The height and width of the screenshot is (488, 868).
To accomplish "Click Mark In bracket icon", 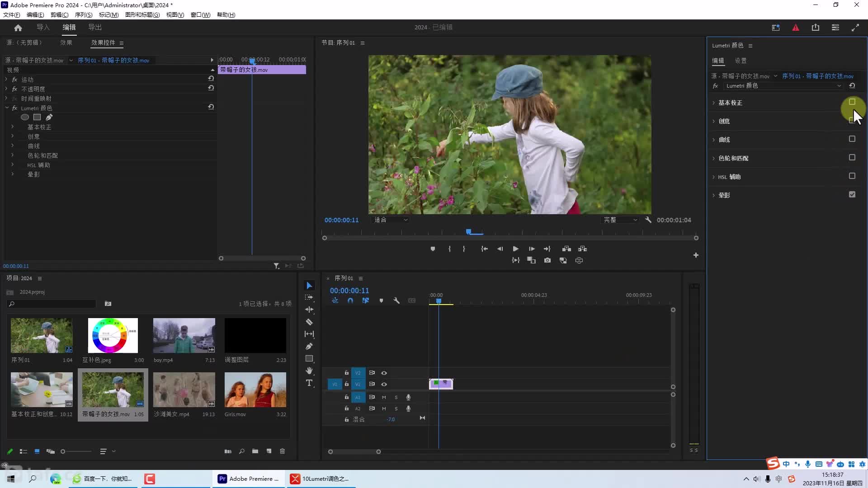I will [449, 249].
